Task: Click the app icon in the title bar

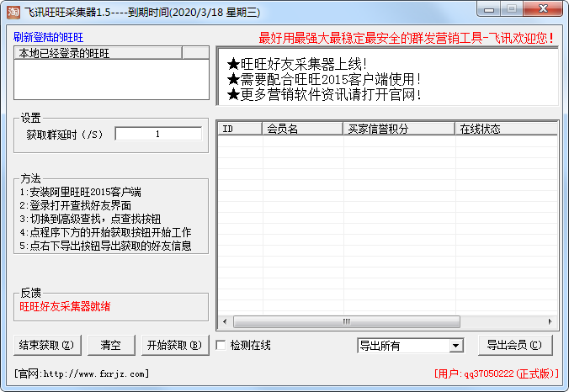Action: pyautogui.click(x=13, y=13)
